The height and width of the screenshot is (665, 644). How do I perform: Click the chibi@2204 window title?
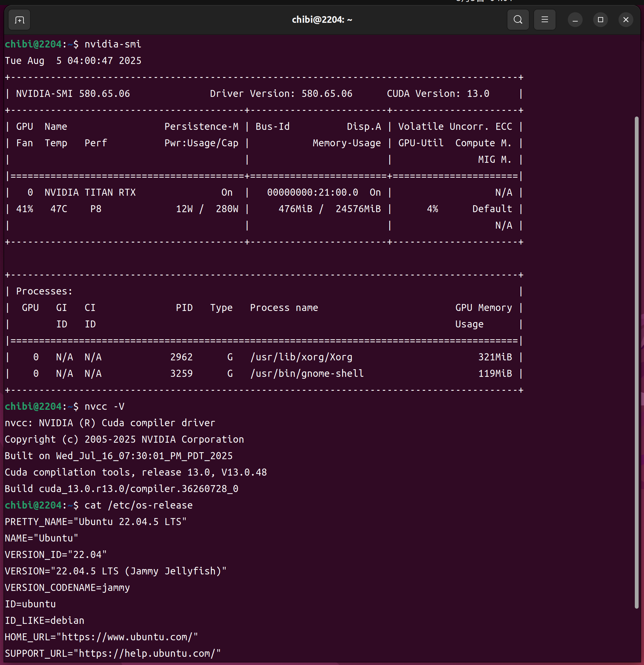322,20
